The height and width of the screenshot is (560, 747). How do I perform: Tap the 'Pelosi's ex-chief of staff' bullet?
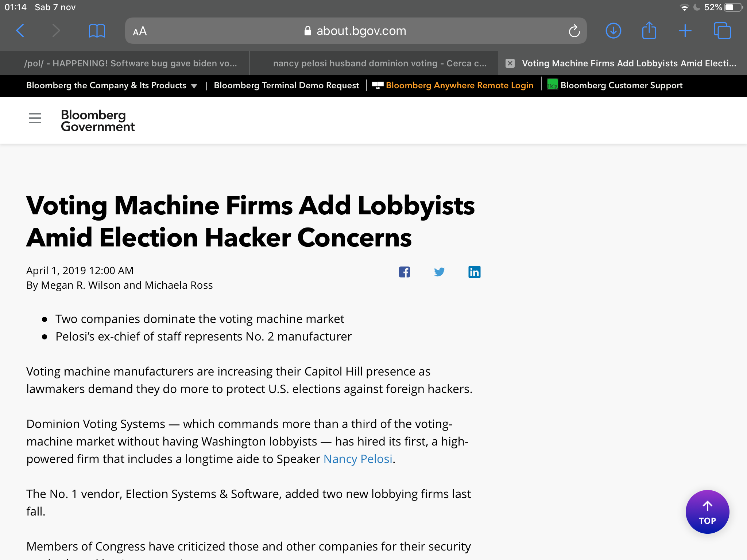pyautogui.click(x=204, y=337)
